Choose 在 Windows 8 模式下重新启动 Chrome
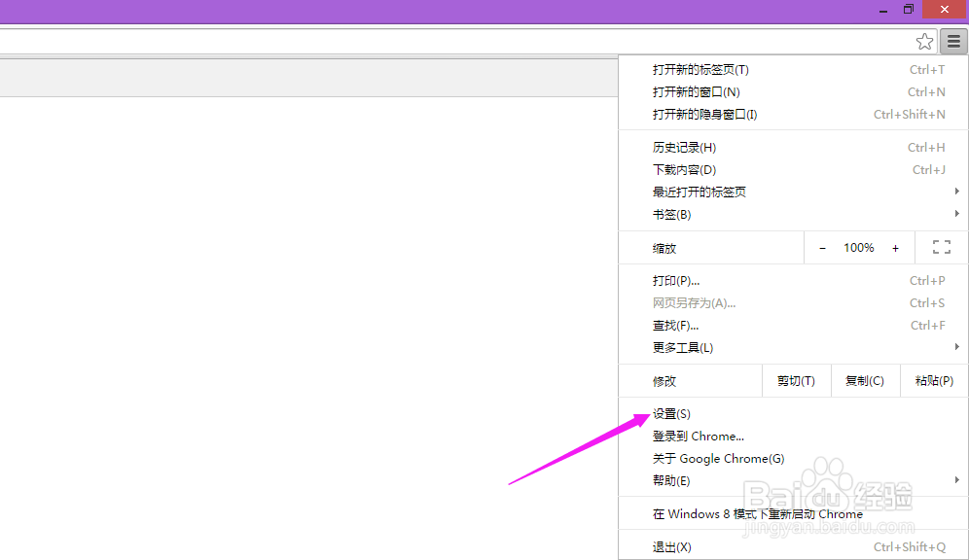 (x=793, y=514)
